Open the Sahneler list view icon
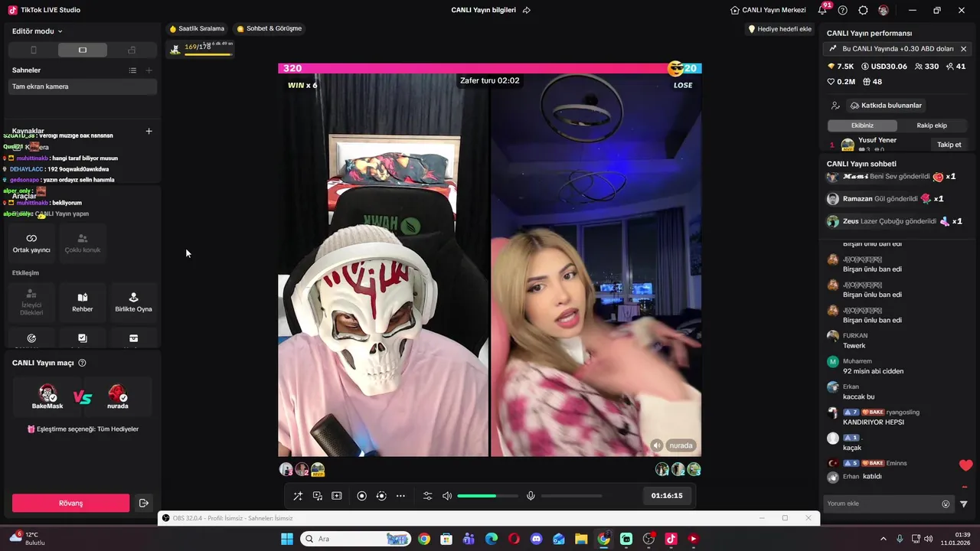This screenshot has height=551, width=980. 132,70
